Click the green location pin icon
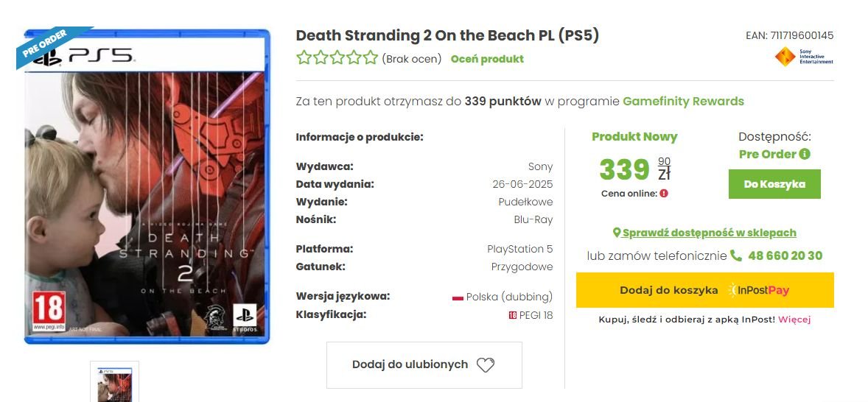The image size is (868, 402). [617, 233]
